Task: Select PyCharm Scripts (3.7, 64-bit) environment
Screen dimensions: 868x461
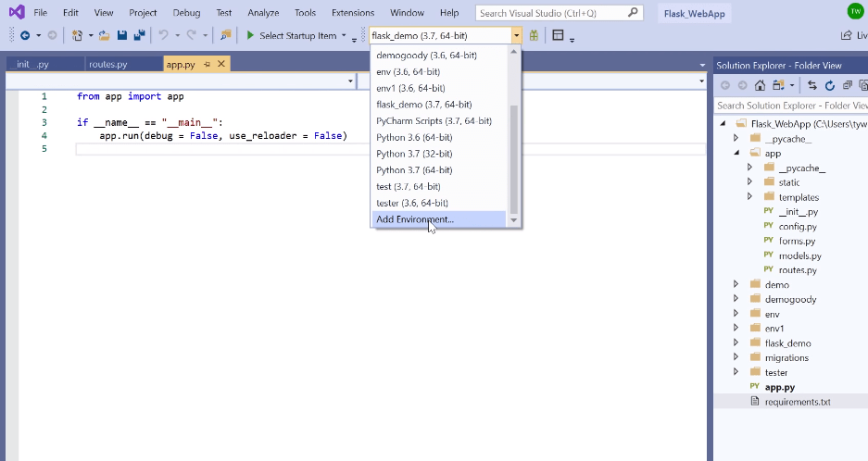Action: [x=439, y=120]
